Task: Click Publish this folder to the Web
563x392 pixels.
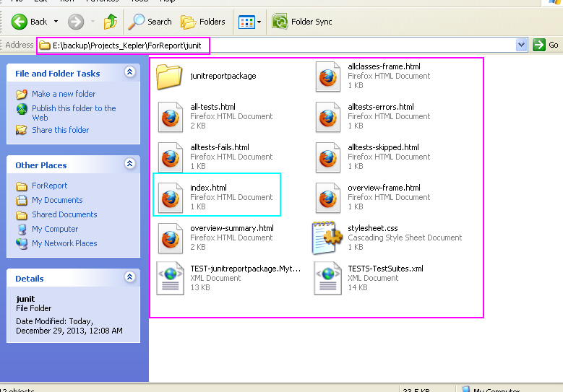Action: (74, 113)
